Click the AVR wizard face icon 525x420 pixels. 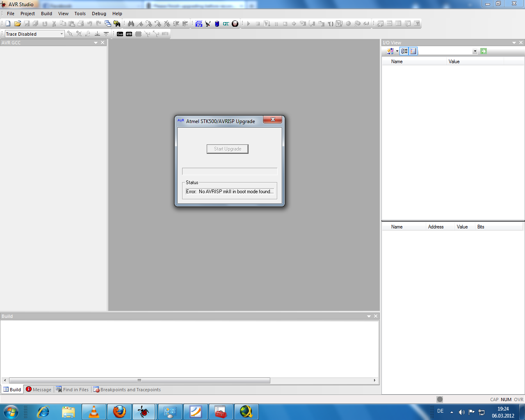235,24
